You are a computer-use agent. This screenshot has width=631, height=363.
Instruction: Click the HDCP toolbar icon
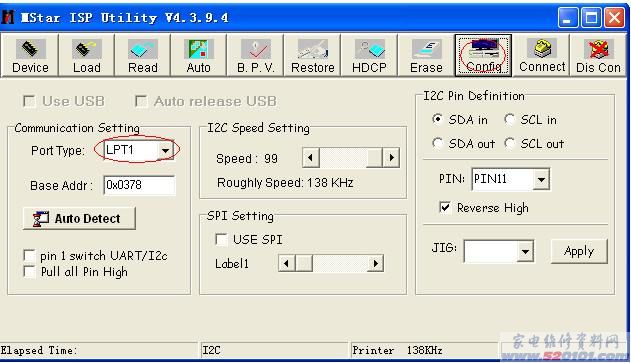[x=369, y=56]
